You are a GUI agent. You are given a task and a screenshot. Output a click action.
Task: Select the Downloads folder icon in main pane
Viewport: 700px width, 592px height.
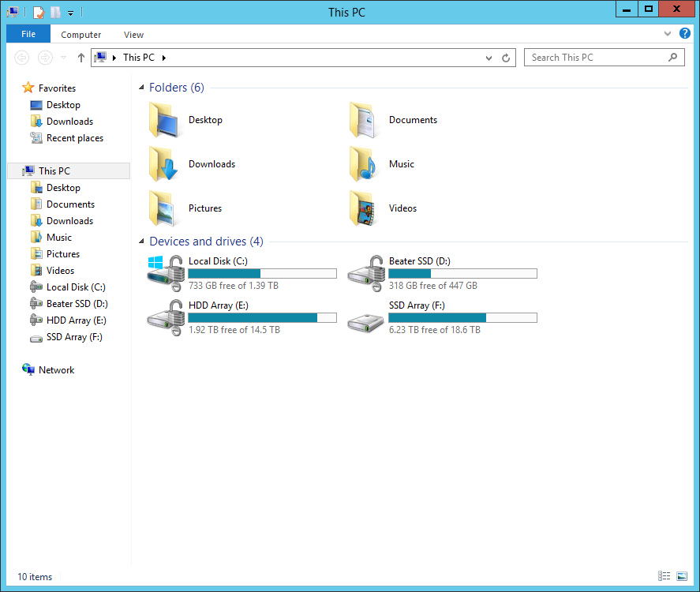(165, 164)
